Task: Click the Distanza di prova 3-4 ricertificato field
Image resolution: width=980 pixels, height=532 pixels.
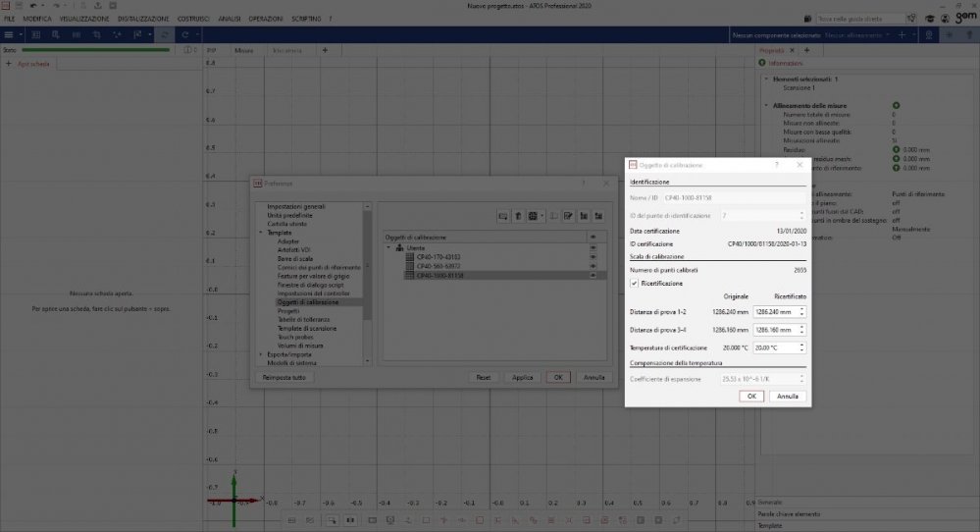Action: point(776,330)
